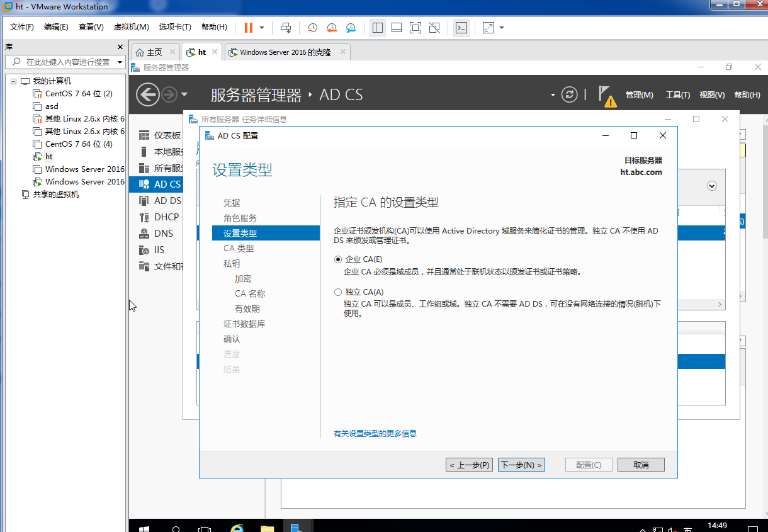This screenshot has width=768, height=532.
Task: Open AD DS in the sidebar
Action: point(160,201)
